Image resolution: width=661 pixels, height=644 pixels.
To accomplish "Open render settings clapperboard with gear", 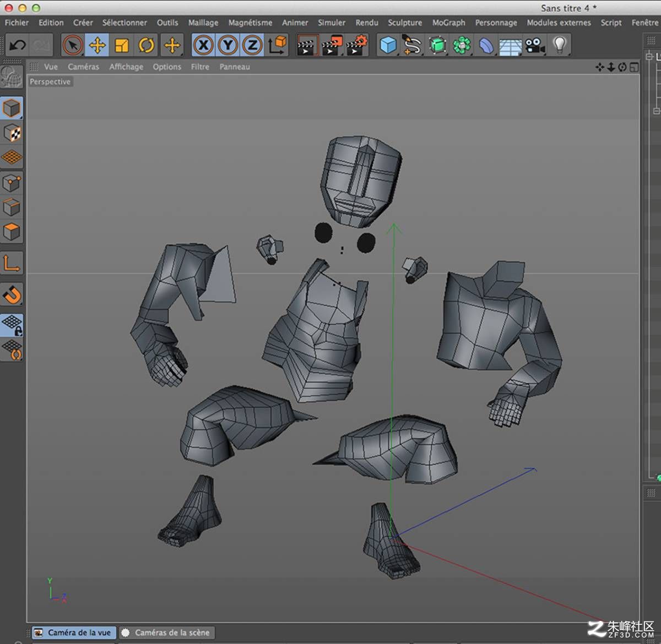I will click(x=357, y=45).
